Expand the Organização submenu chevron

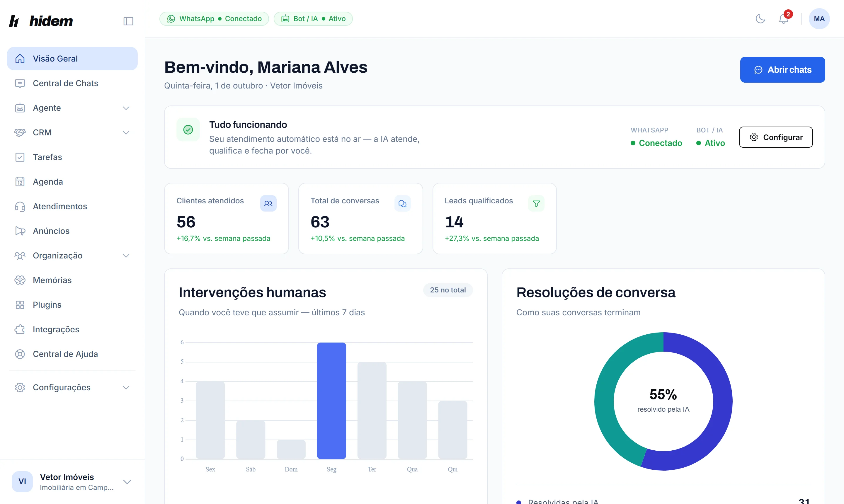coord(126,256)
